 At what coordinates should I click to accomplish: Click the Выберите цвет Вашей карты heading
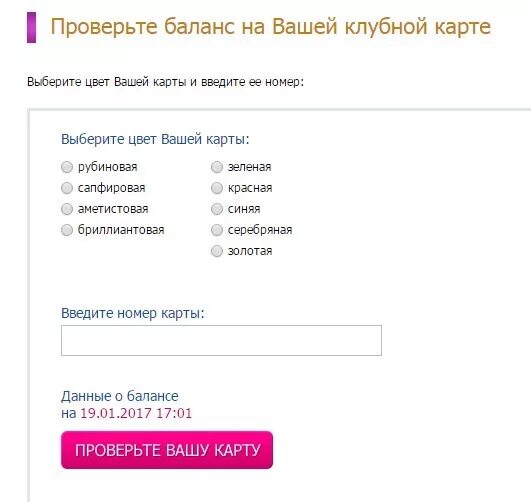click(155, 139)
